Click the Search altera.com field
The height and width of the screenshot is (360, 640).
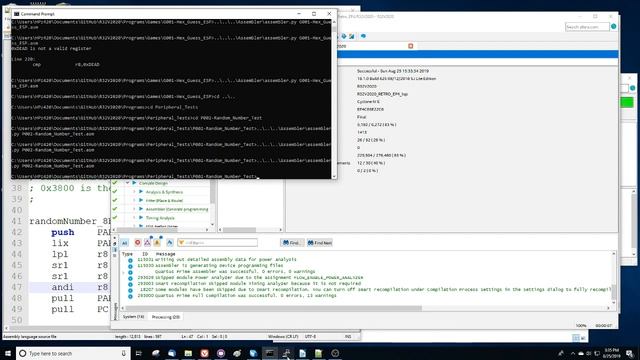pos(587,27)
